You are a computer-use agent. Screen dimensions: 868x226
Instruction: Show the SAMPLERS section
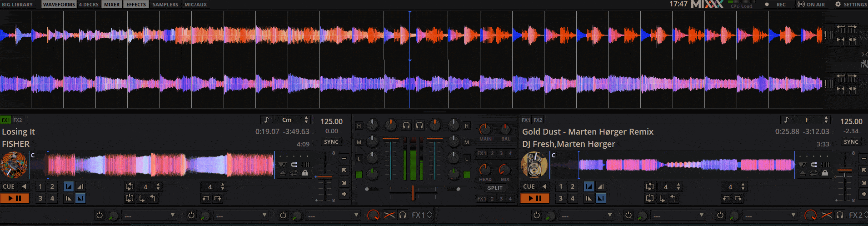165,5
